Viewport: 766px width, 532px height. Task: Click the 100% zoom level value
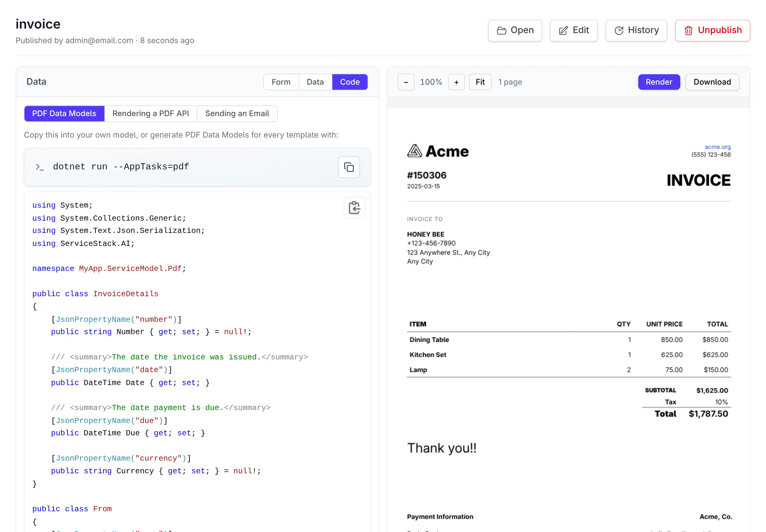[x=431, y=82]
